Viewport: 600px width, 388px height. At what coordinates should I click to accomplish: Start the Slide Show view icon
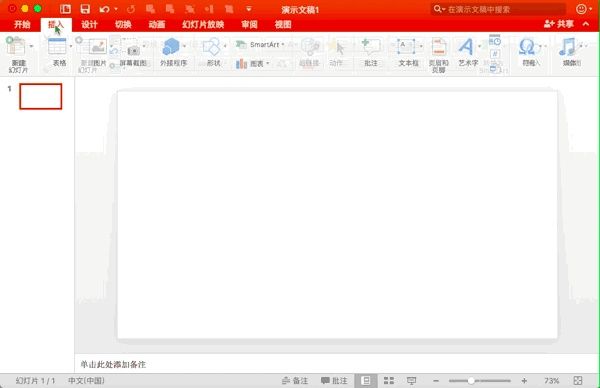coord(411,381)
